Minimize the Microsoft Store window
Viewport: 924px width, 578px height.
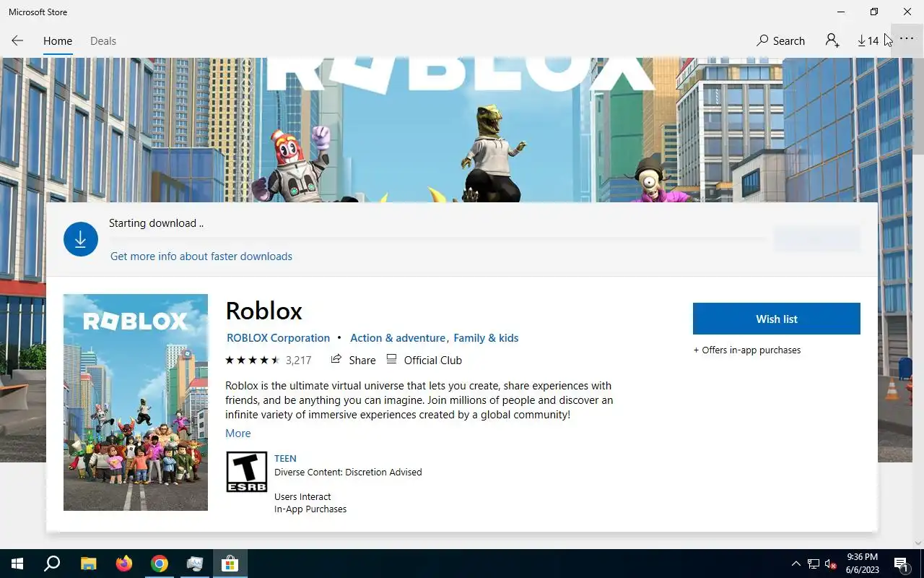[841, 12]
